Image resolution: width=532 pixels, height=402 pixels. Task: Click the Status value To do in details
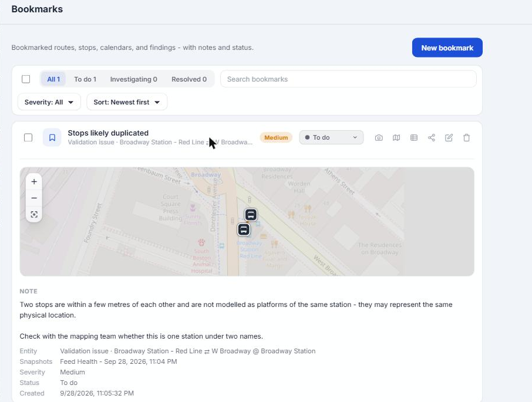[69, 383]
